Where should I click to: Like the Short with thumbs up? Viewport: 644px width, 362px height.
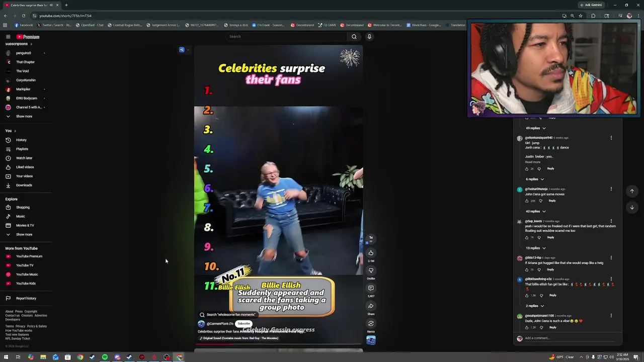coord(371,253)
